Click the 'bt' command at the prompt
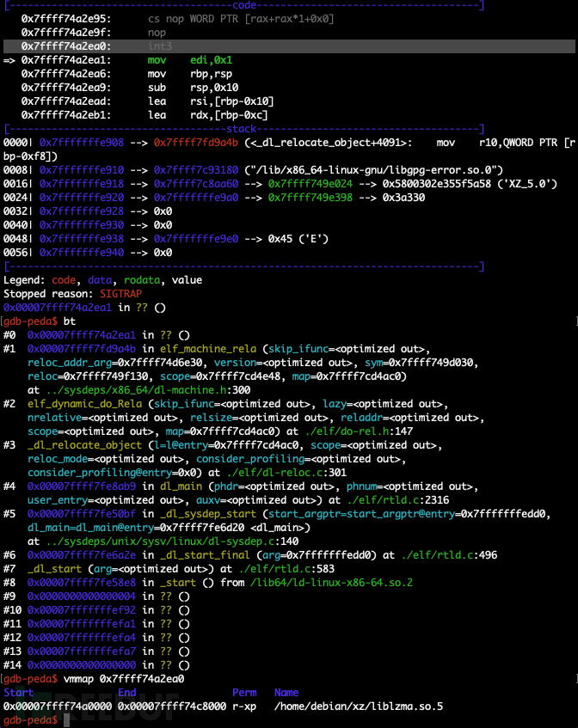Image resolution: width=578 pixels, height=728 pixels. [x=69, y=321]
